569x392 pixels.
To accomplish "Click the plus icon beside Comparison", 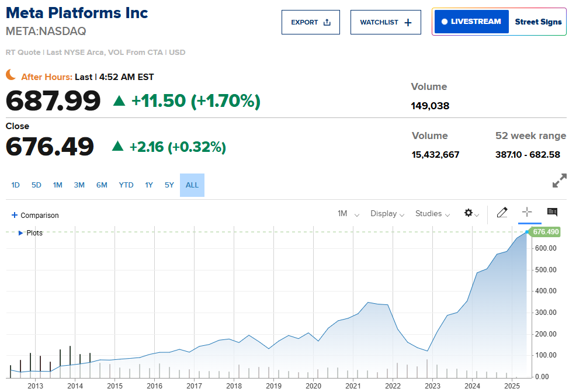I will pyautogui.click(x=15, y=215).
